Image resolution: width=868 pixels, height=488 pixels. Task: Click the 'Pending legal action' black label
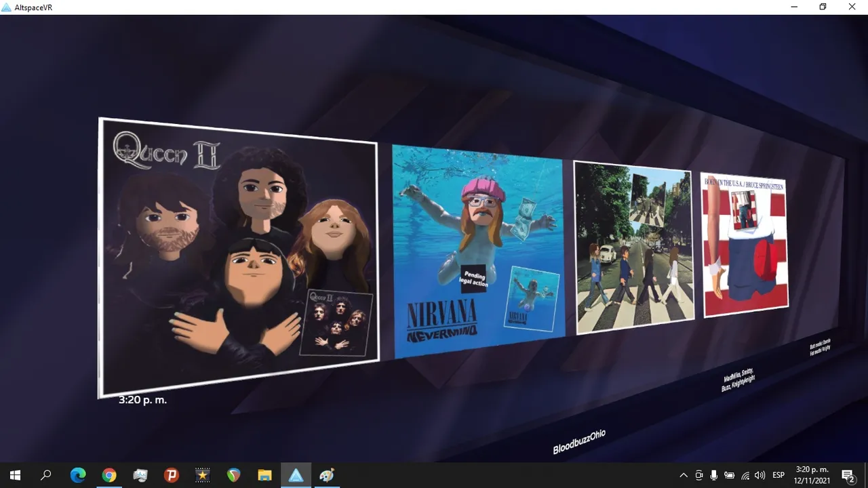click(475, 278)
